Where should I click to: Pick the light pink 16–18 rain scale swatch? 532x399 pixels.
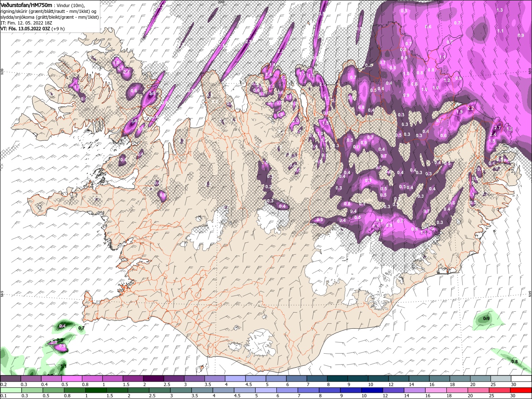(436, 390)
